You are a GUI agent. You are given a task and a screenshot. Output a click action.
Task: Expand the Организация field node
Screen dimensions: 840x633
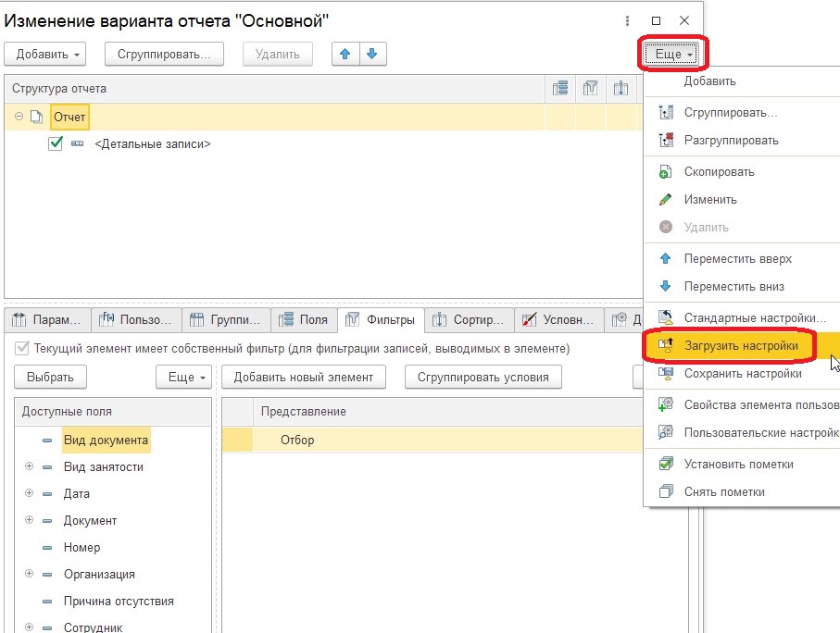click(29, 574)
